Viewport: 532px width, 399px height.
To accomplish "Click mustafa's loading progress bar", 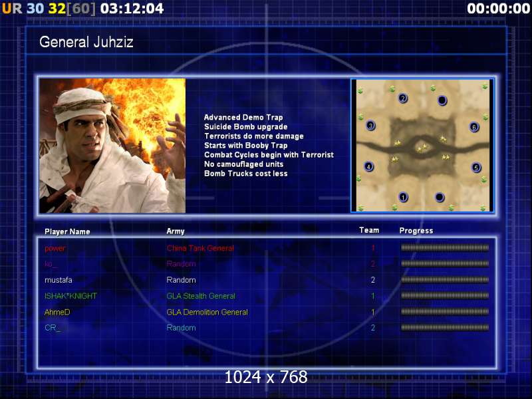I will coord(445,279).
